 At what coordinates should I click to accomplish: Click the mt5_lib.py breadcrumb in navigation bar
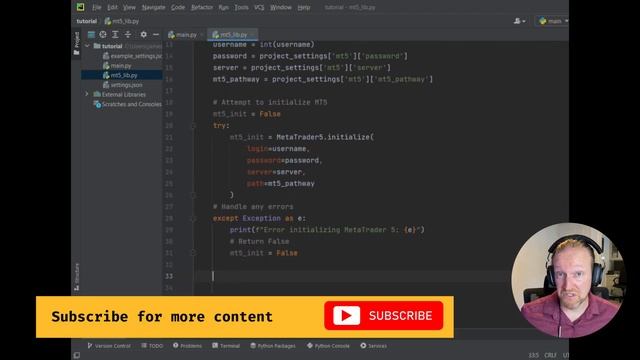pyautogui.click(x=122, y=21)
